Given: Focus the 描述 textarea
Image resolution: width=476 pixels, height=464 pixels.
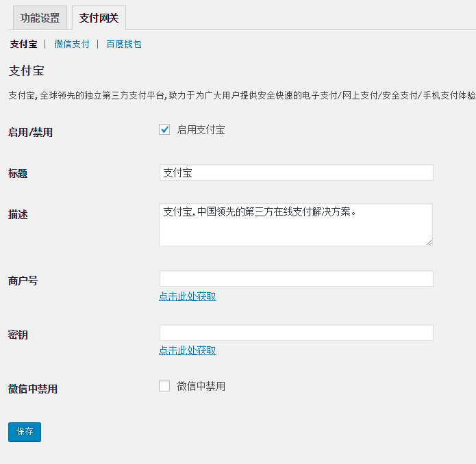Looking at the screenshot, I should [x=296, y=224].
